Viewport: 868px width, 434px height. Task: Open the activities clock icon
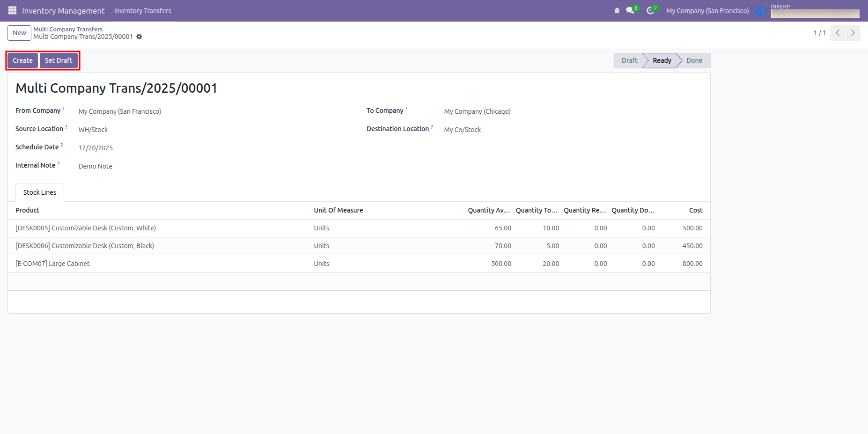pos(650,10)
